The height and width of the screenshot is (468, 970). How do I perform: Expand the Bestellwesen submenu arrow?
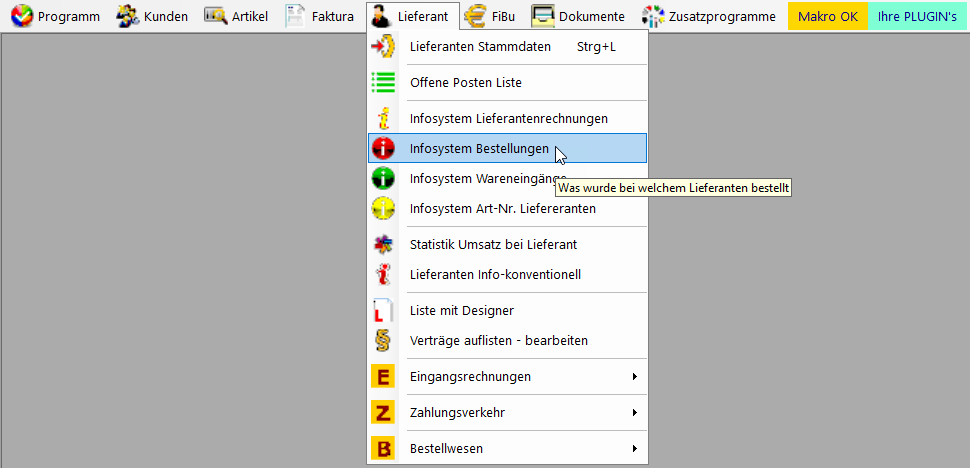coord(635,448)
